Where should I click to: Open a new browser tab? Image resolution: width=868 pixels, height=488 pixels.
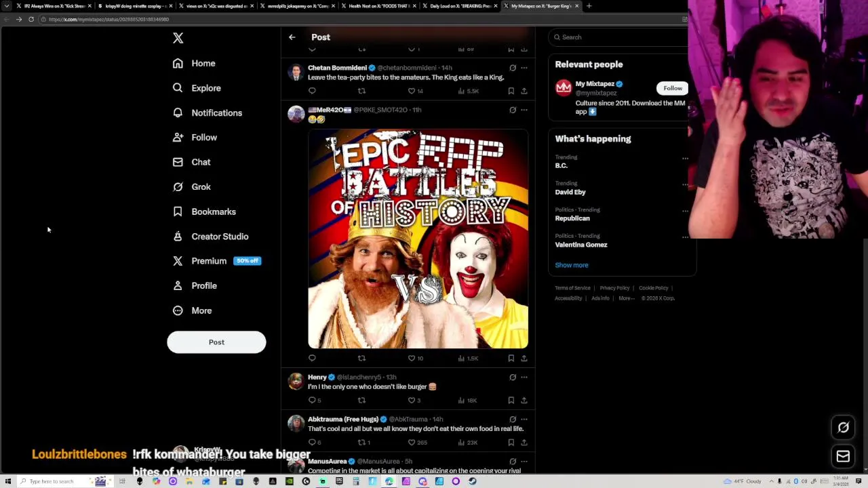[x=589, y=6]
